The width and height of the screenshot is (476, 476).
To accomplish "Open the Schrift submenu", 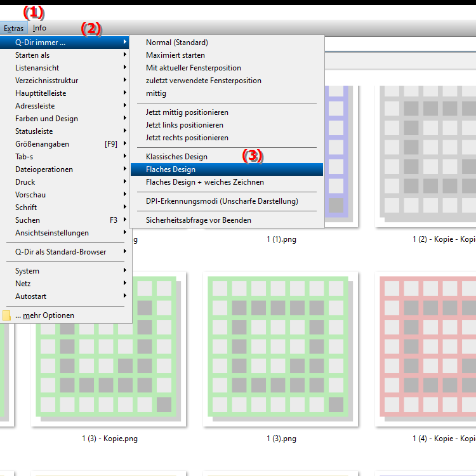I will click(x=65, y=208).
